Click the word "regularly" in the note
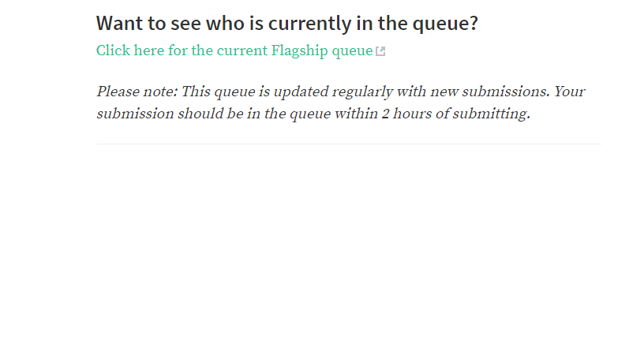This screenshot has width=644, height=363. click(x=362, y=92)
